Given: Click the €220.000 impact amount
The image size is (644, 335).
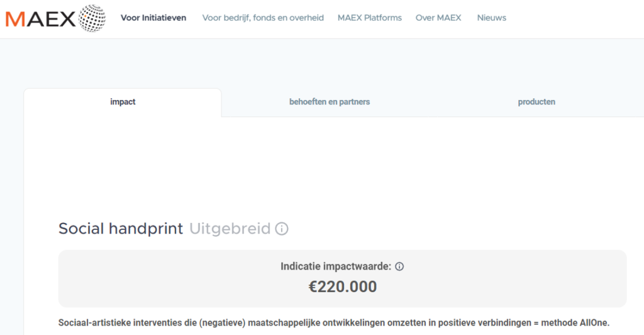Looking at the screenshot, I should (x=343, y=287).
